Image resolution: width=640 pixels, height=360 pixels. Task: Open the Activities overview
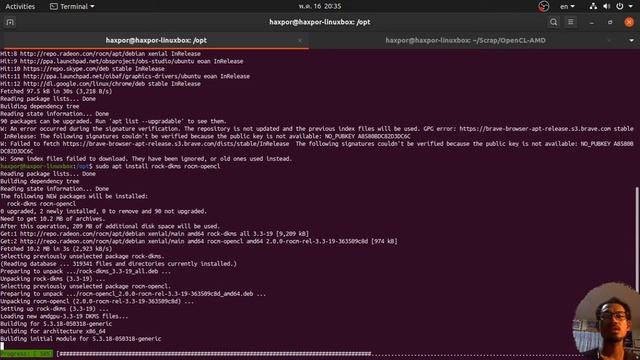(x=20, y=7)
